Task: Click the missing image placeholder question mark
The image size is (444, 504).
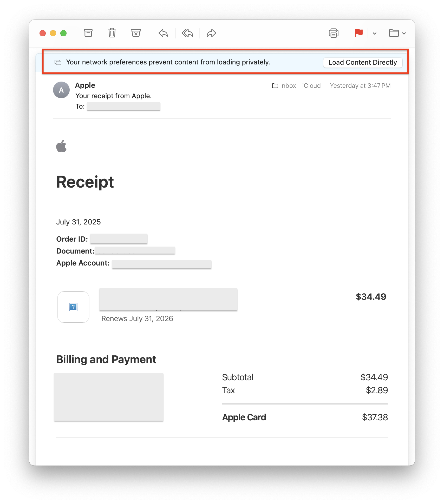Action: (x=73, y=307)
